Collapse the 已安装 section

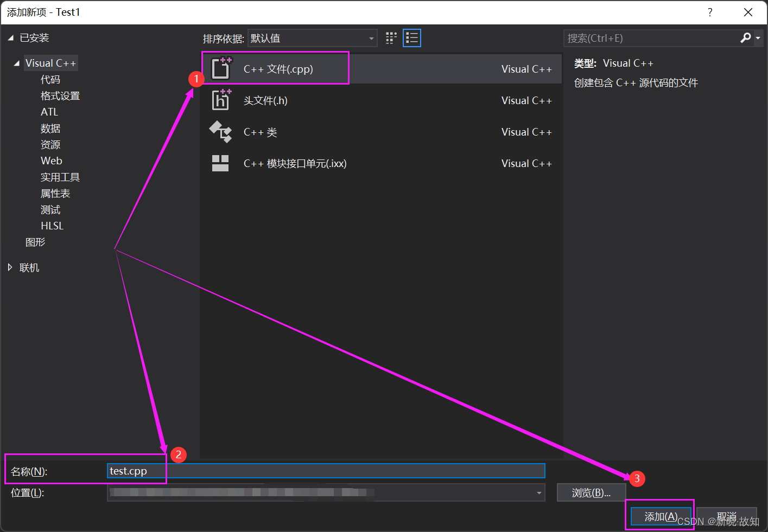[10, 38]
